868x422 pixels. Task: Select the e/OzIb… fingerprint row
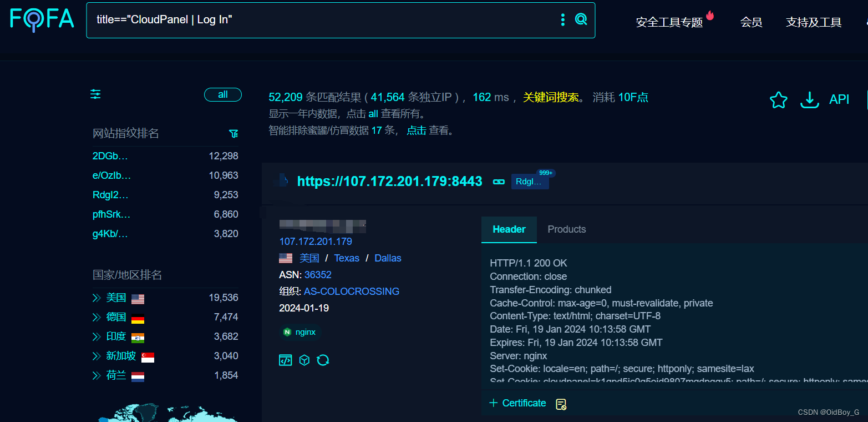(165, 175)
